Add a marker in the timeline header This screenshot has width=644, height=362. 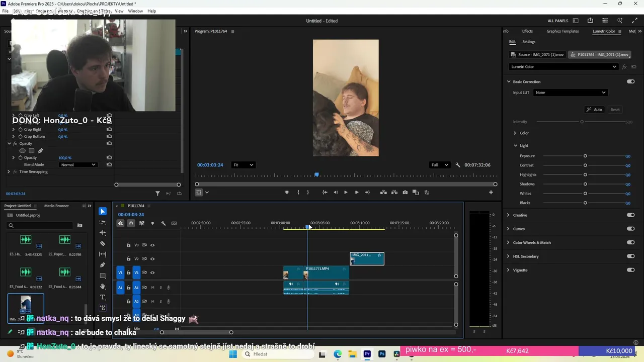coord(152,223)
